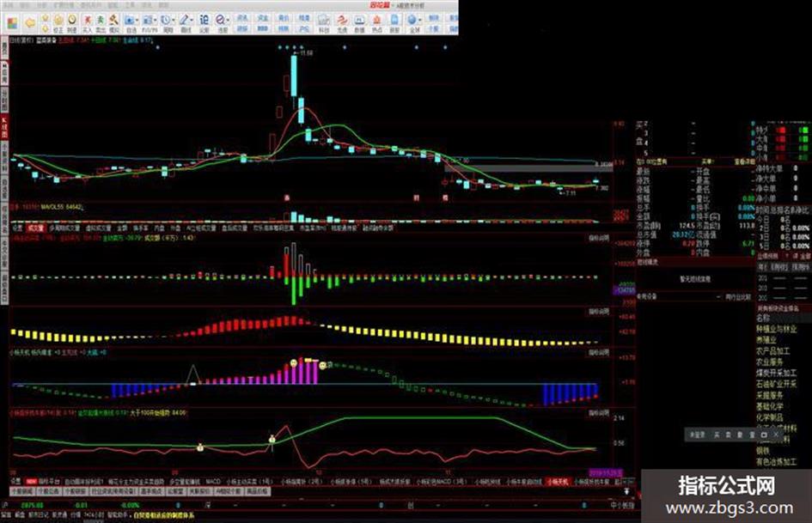Click the 选股 stock picker icon
812x523 pixels.
pos(221,23)
